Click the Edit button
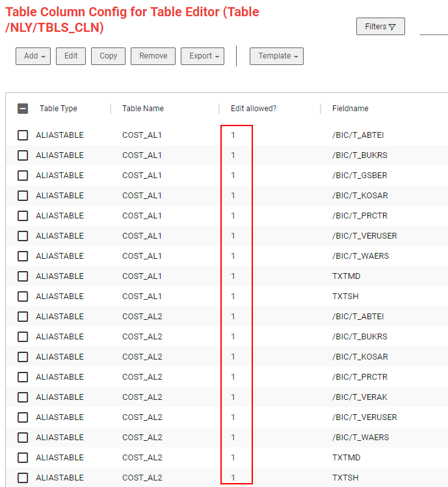 pos(71,56)
